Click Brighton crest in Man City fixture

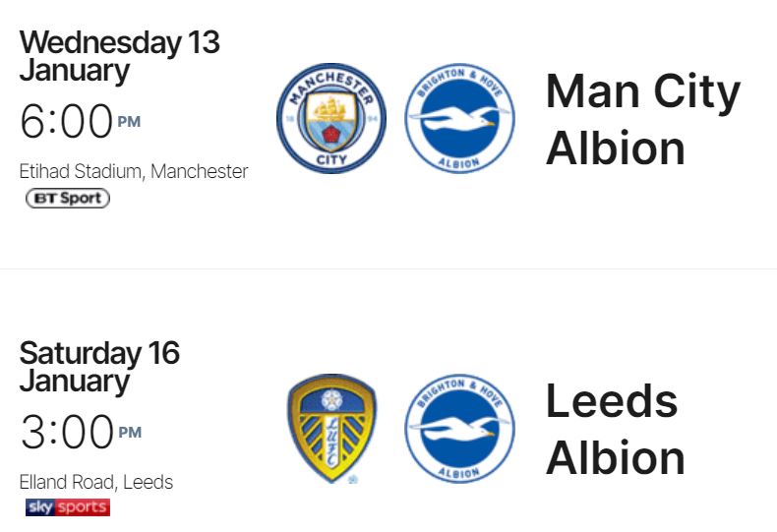[460, 118]
